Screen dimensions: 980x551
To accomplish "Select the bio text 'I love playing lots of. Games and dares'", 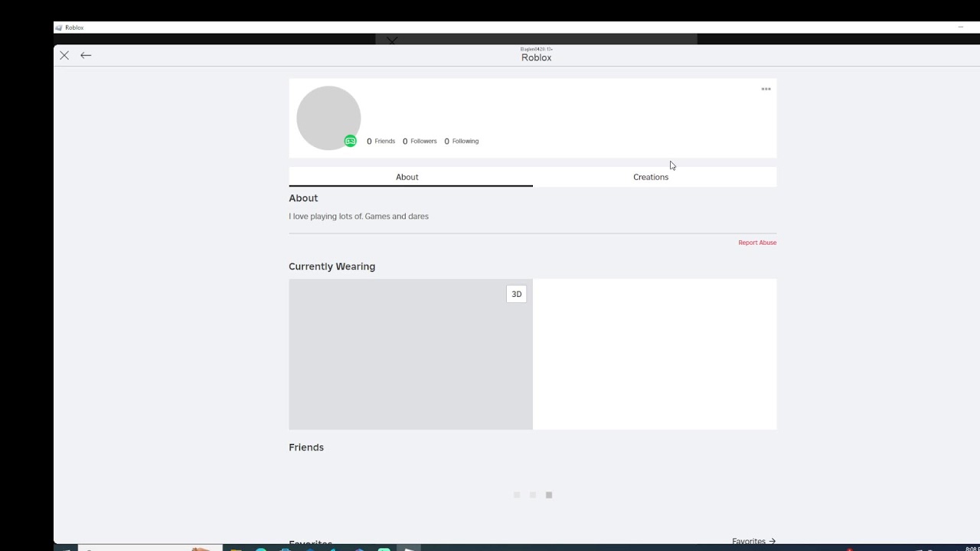I will (358, 217).
